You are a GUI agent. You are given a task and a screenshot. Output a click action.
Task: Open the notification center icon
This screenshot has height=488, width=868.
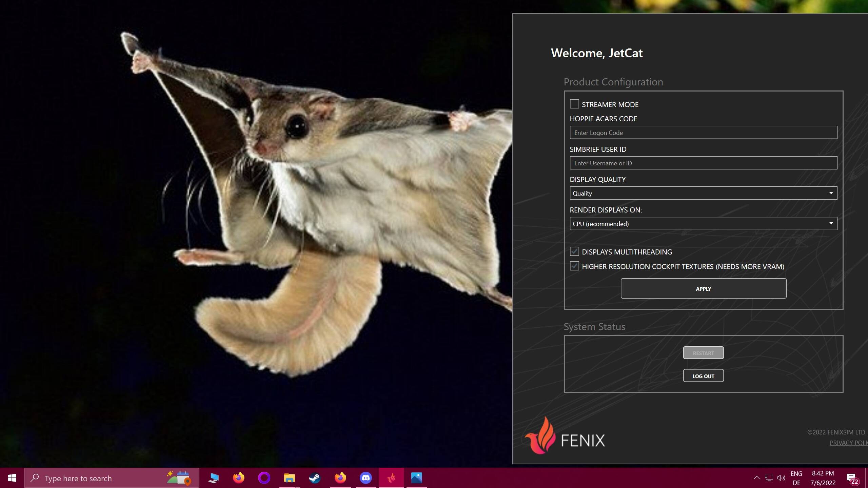(x=852, y=478)
